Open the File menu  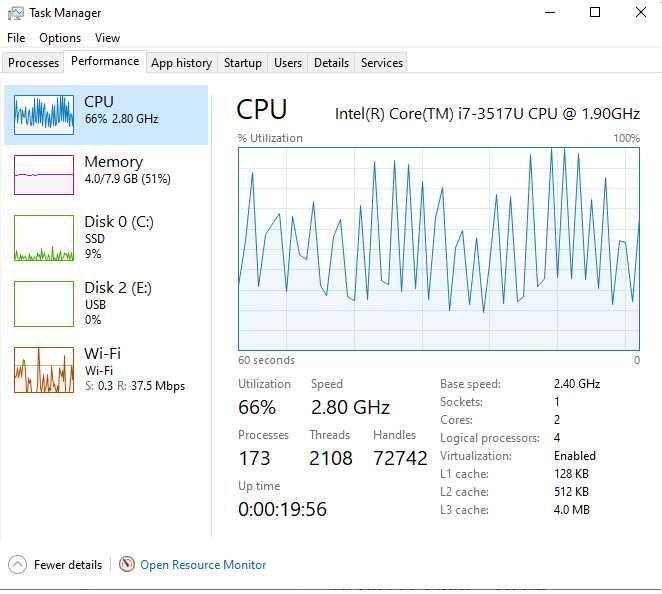[x=16, y=38]
